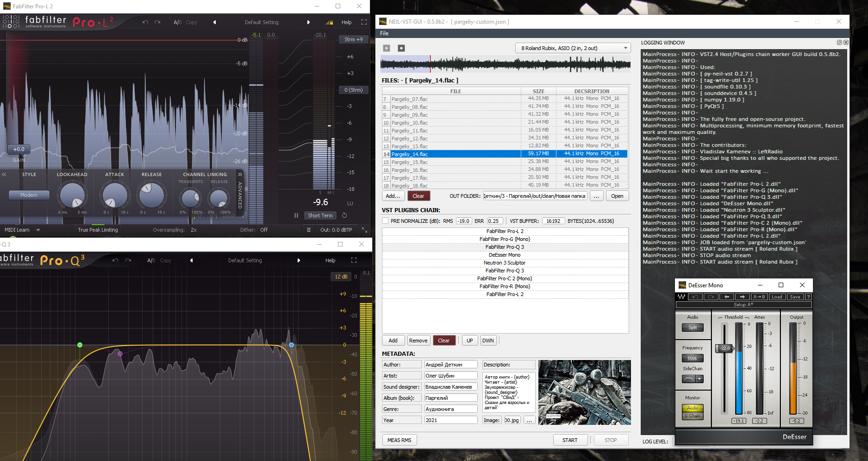Screen dimensions: 868x461
Task: Enable the PRE NORMALIZE checkbox
Action: pos(385,221)
